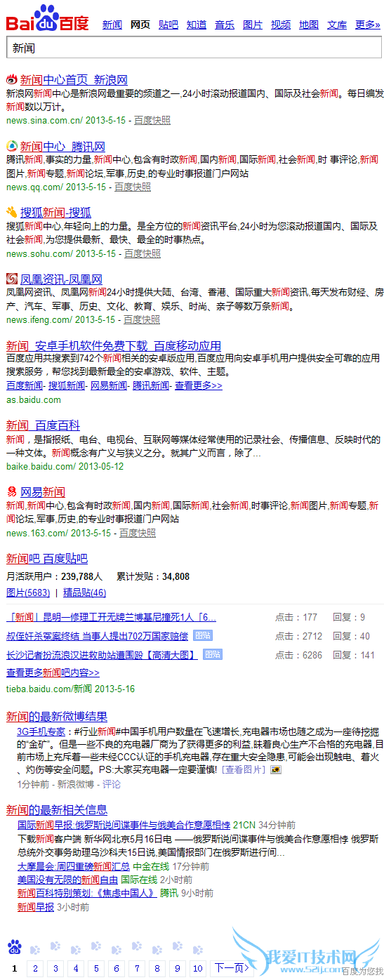Open result 新闻中心_腾讯网

(62, 146)
